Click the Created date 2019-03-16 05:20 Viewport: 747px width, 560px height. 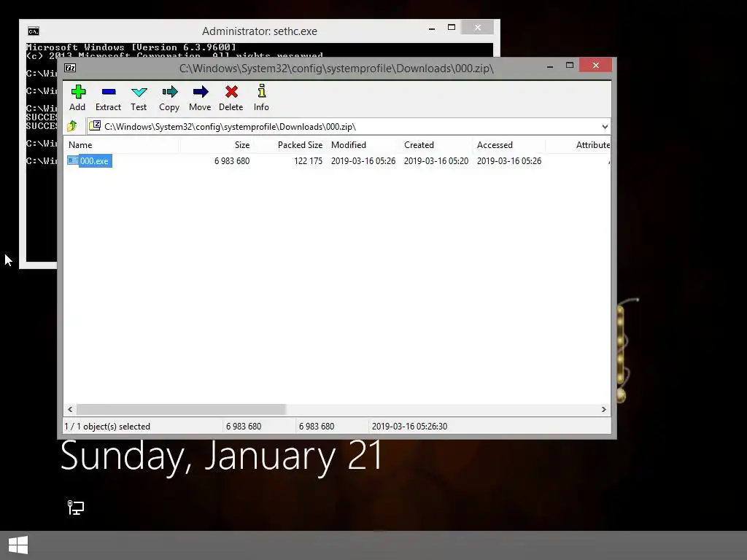point(436,161)
